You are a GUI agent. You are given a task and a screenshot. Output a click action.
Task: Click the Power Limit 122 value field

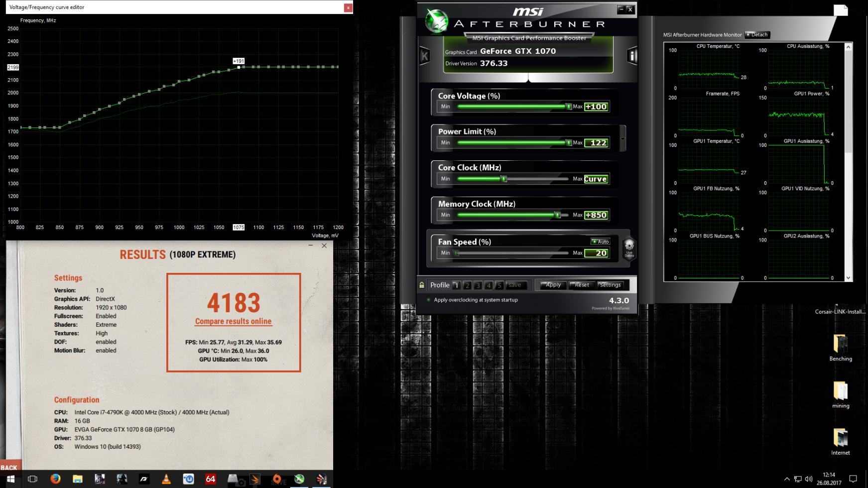(x=596, y=143)
